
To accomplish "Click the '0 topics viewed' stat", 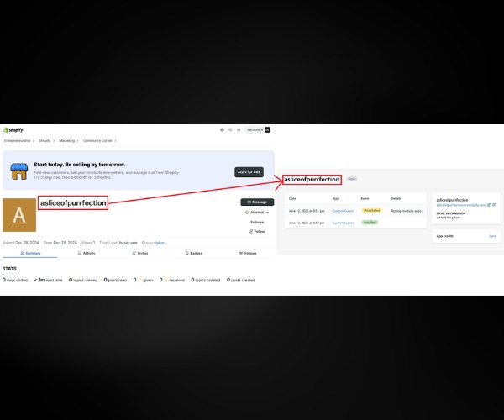I will pos(83,280).
